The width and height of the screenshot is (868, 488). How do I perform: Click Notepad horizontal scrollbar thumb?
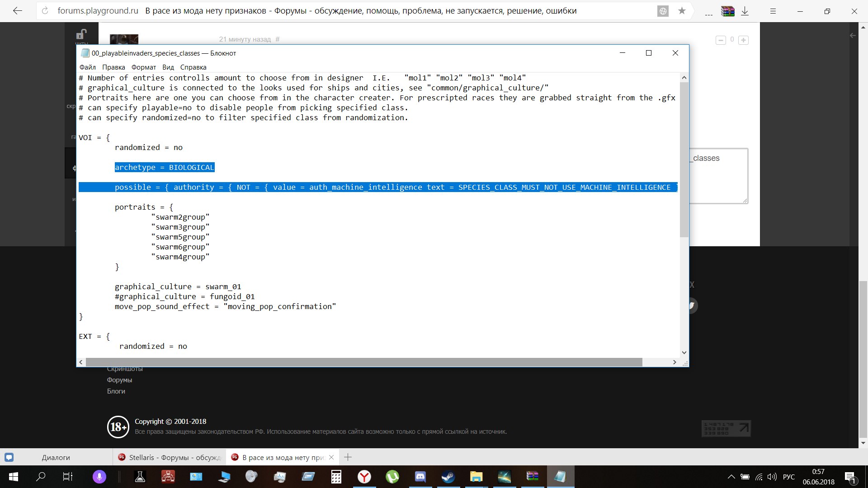point(363,362)
